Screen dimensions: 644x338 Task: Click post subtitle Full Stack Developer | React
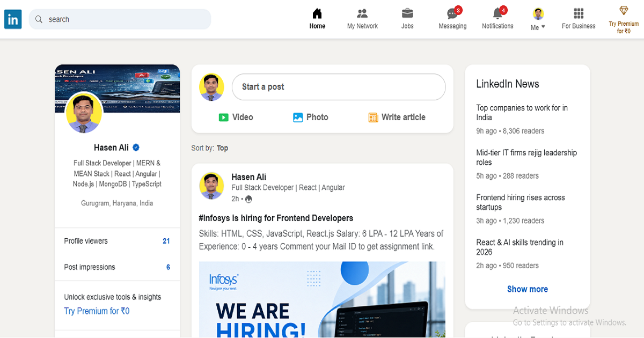click(288, 188)
